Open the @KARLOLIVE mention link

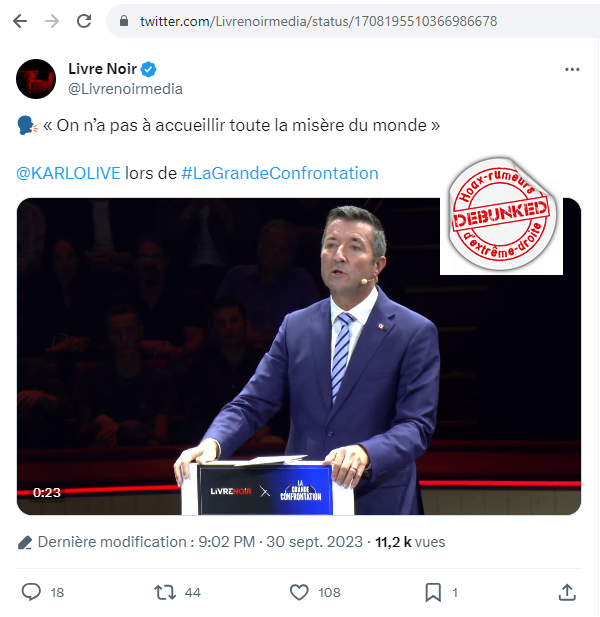(x=68, y=173)
